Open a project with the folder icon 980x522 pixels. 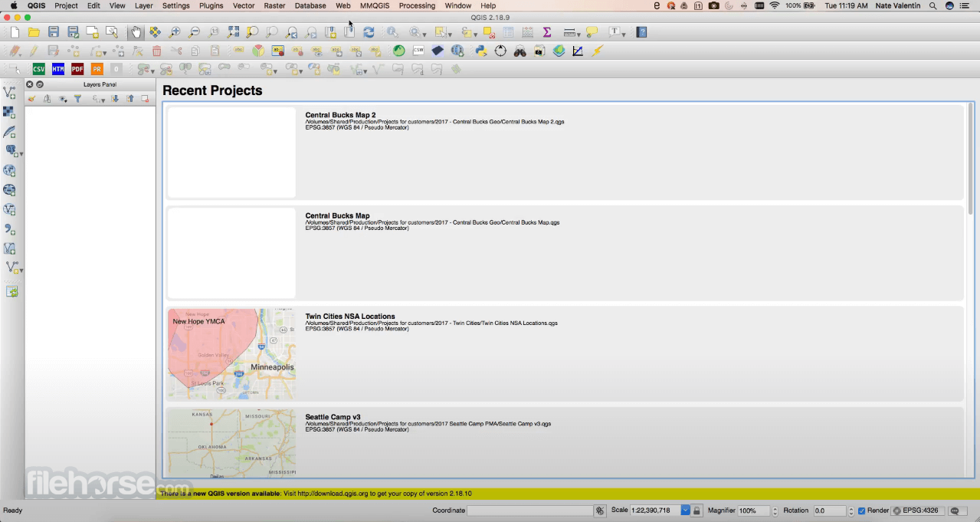pyautogui.click(x=34, y=32)
